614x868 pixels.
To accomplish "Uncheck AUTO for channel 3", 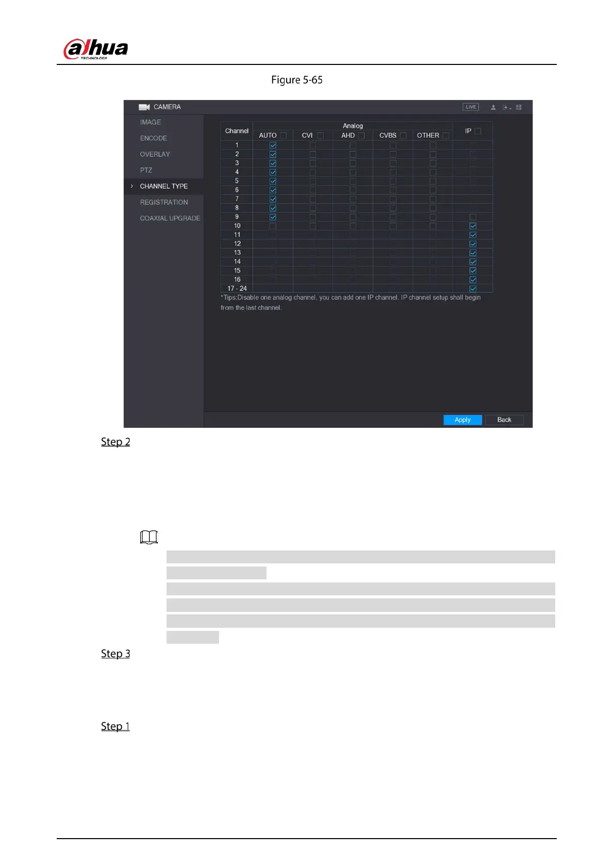I will [273, 163].
